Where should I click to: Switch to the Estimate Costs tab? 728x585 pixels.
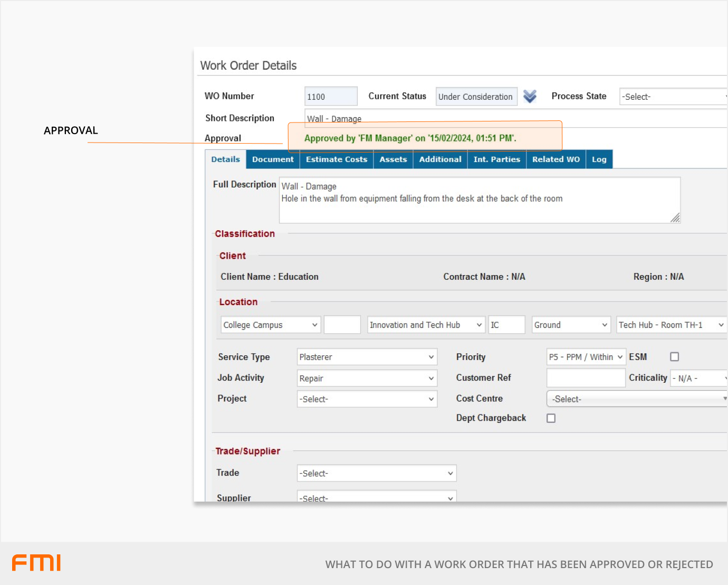[337, 159]
